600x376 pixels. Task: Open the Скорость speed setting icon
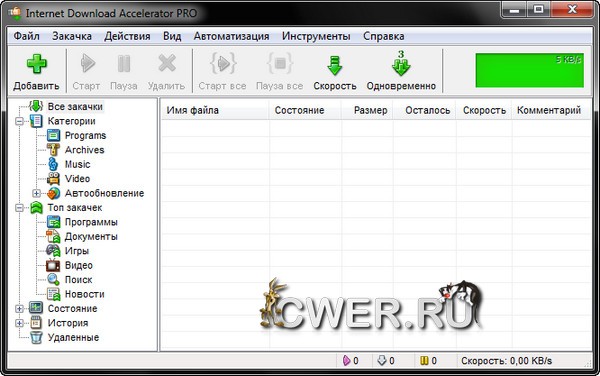coord(335,65)
